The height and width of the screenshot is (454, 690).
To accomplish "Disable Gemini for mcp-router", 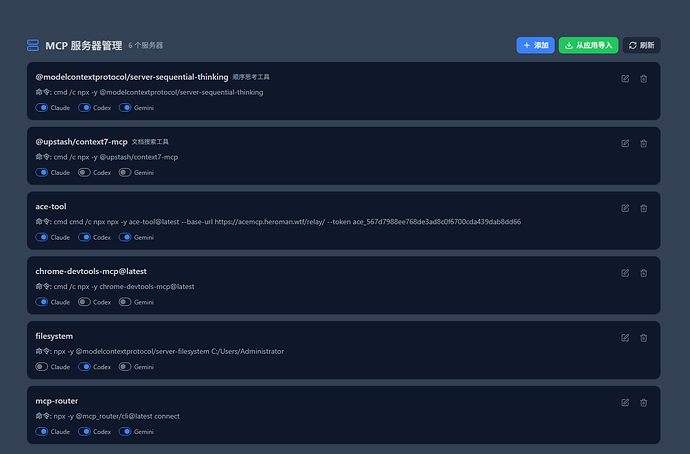I will coord(125,432).
